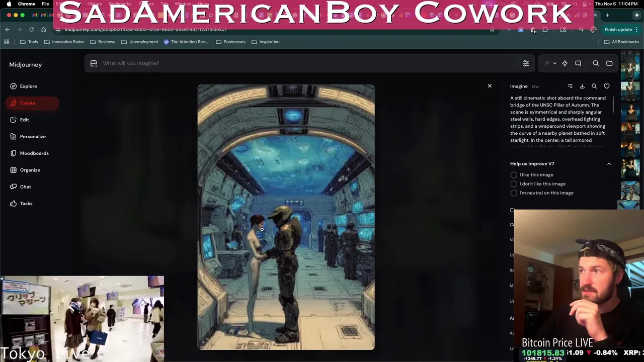Screen dimensions: 644x362
Task: Open the All Bookmarks folder
Action: (621, 42)
